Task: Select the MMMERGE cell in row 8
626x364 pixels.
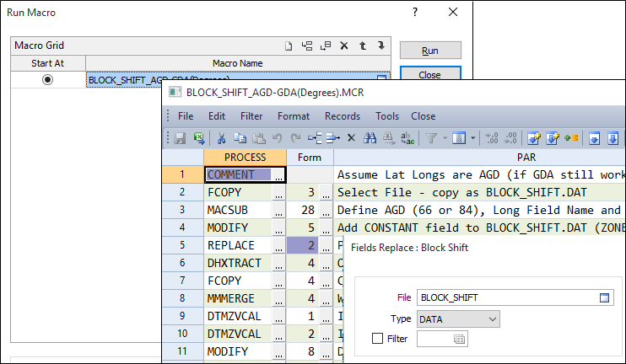Action: [x=239, y=298]
